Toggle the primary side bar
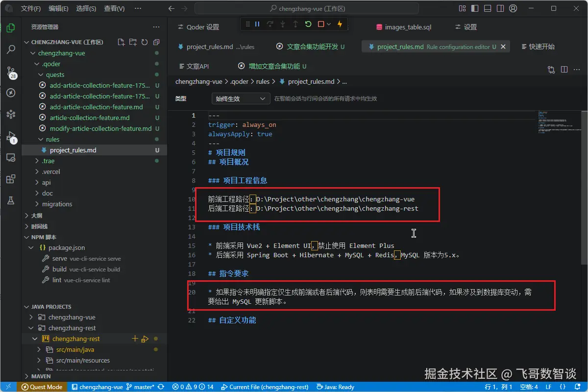588x392 pixels. point(475,8)
